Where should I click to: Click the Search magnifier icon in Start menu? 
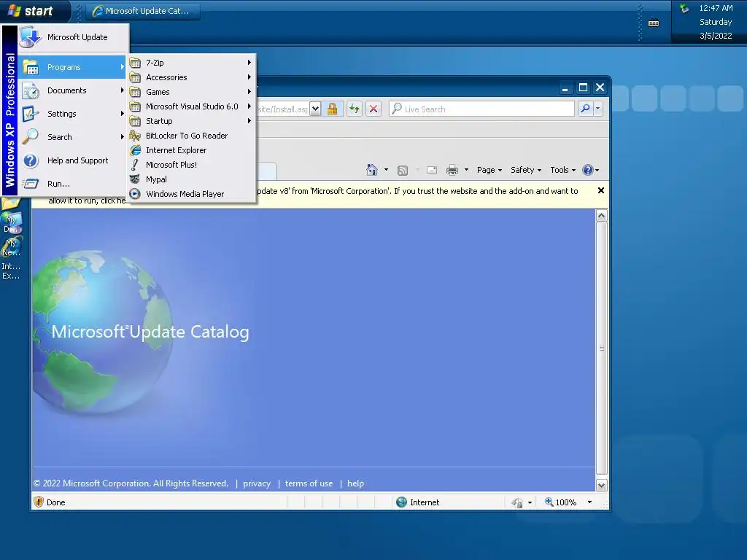31,137
